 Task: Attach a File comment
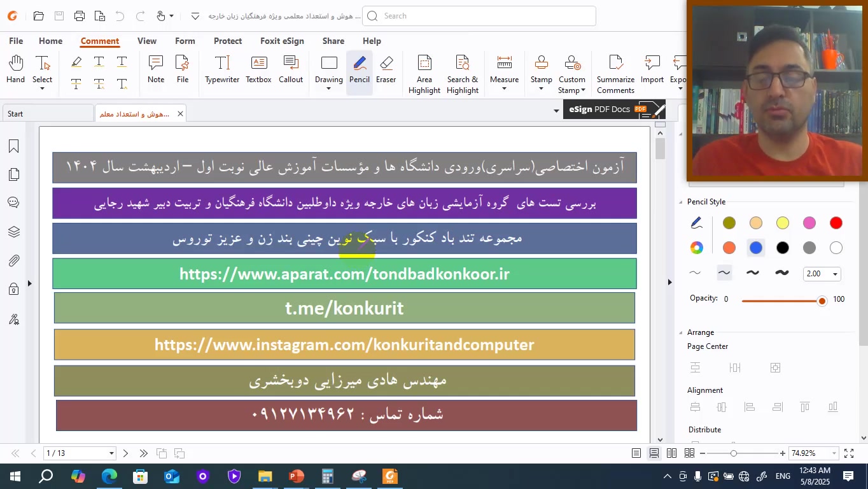pyautogui.click(x=183, y=69)
